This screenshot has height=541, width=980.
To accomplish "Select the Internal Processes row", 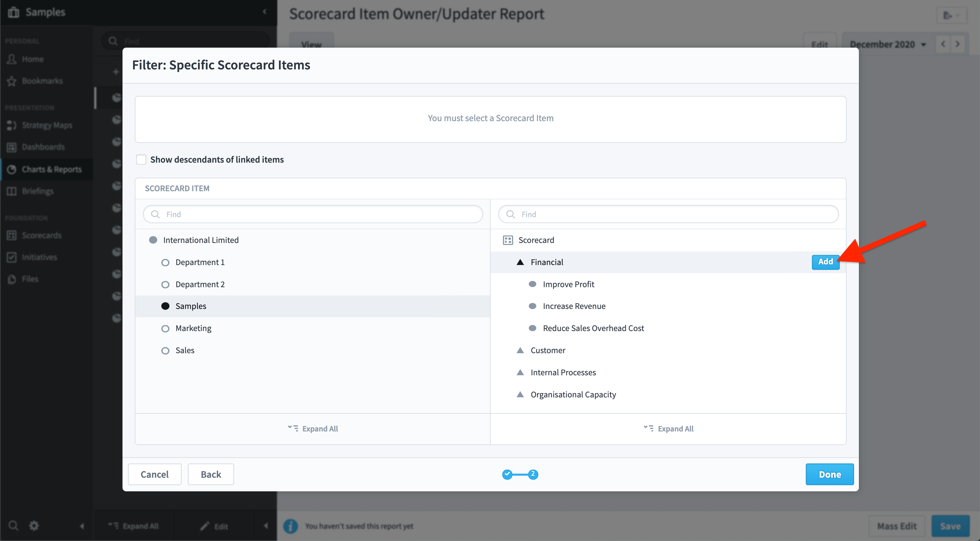I will pyautogui.click(x=668, y=373).
